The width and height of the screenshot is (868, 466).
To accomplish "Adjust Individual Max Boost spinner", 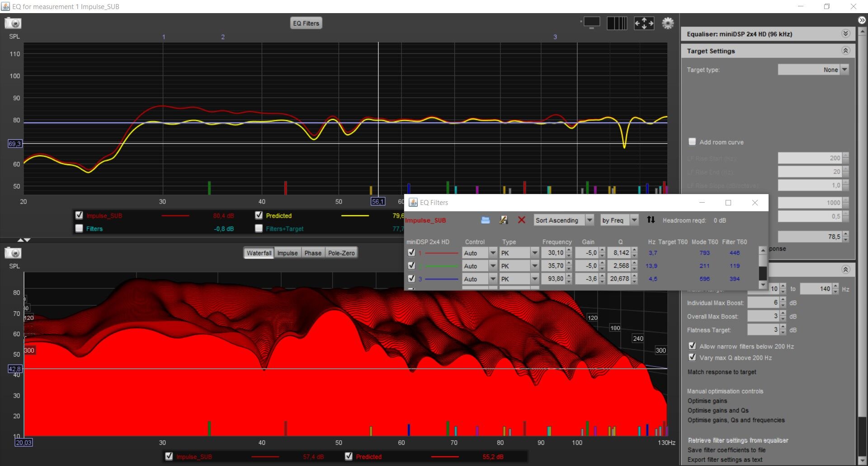I will pyautogui.click(x=783, y=303).
